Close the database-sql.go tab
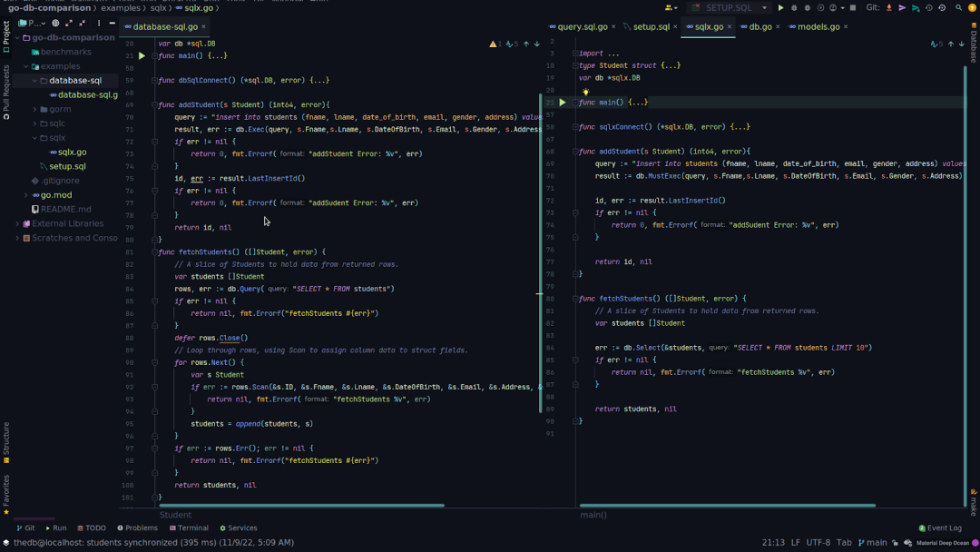This screenshot has width=980, height=552. 204,27
